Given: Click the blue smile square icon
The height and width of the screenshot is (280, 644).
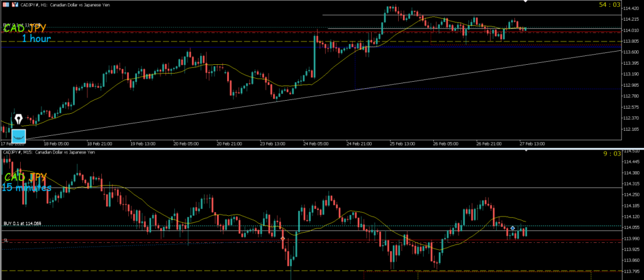Looking at the screenshot, I should [19, 134].
